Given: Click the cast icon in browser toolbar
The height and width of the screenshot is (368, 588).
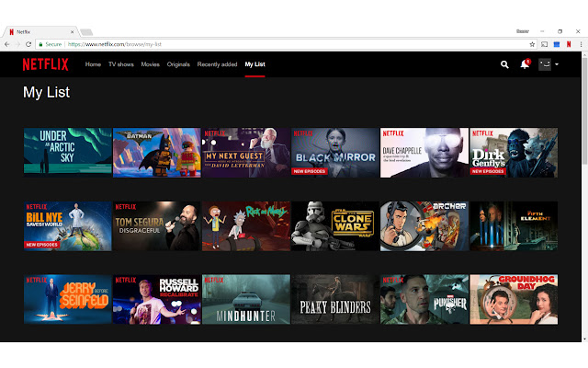Looking at the screenshot, I should [x=545, y=44].
